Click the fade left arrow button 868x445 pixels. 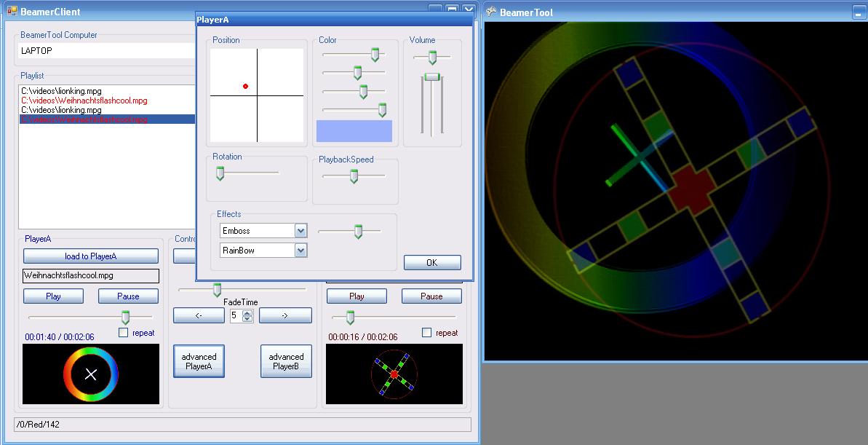(x=199, y=316)
